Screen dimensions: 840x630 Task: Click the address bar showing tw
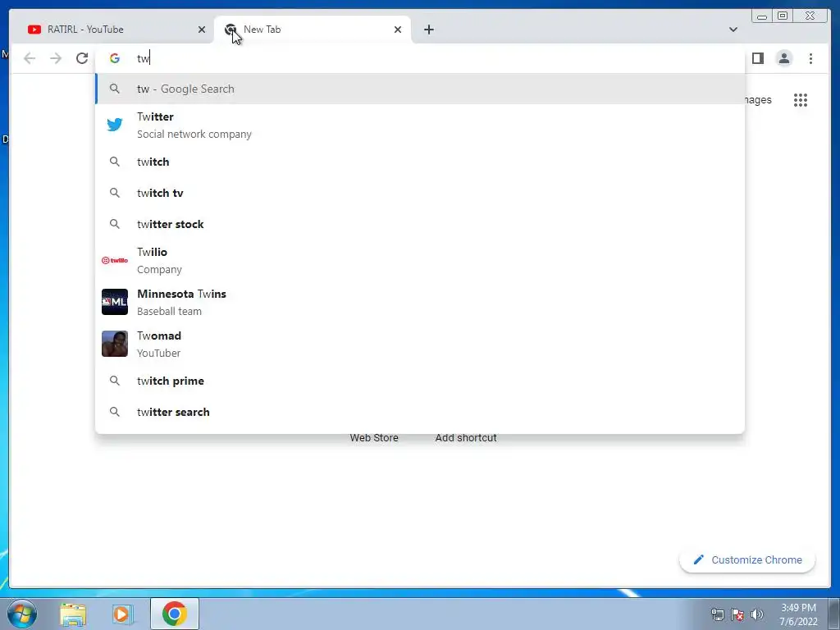coord(420,58)
